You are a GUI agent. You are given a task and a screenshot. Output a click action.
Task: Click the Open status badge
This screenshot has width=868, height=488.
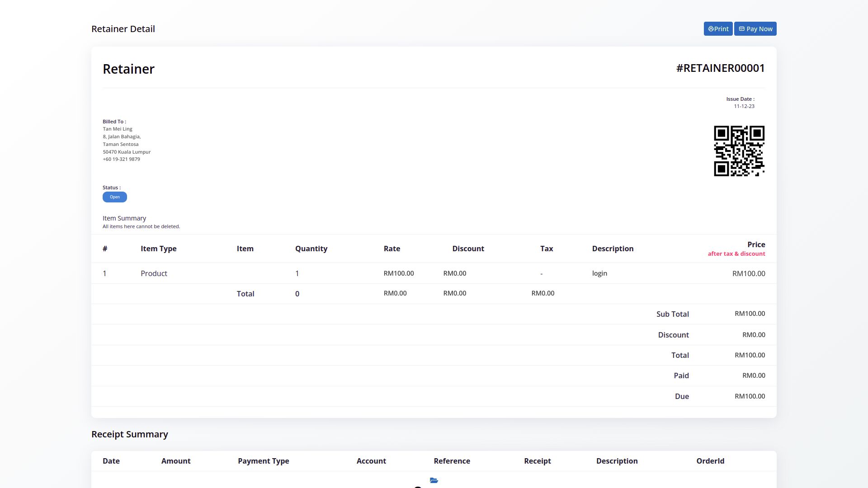115,197
